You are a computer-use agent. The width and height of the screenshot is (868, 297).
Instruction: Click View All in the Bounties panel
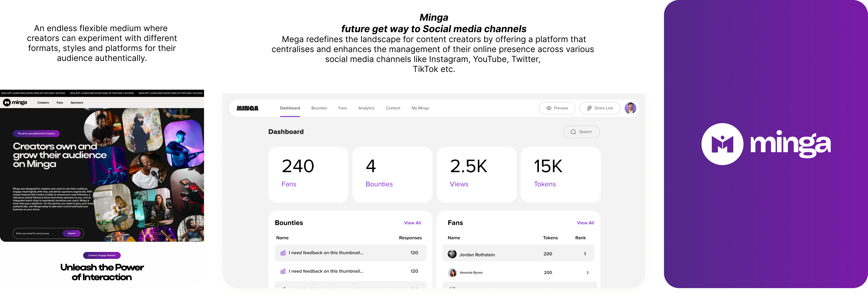click(x=412, y=223)
